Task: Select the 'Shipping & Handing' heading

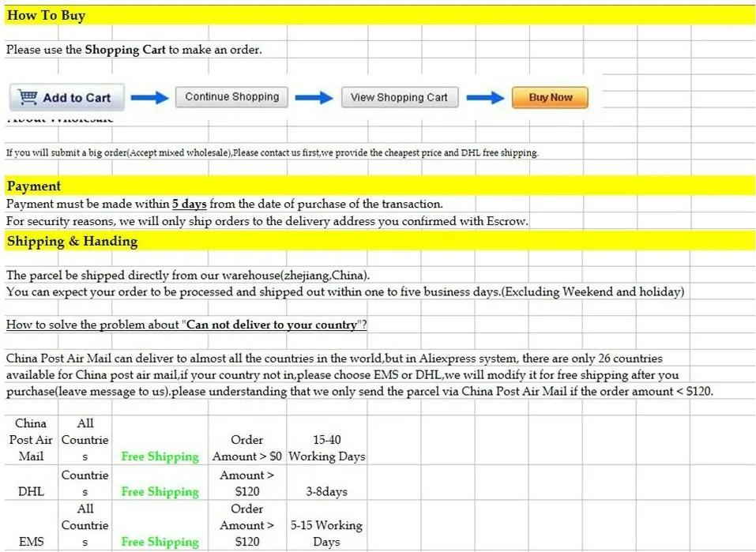Action: (73, 241)
